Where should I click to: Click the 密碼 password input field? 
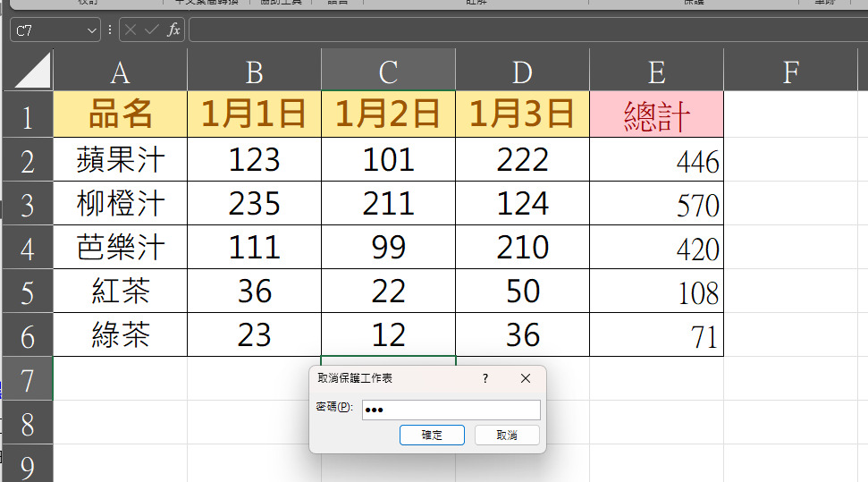point(451,410)
